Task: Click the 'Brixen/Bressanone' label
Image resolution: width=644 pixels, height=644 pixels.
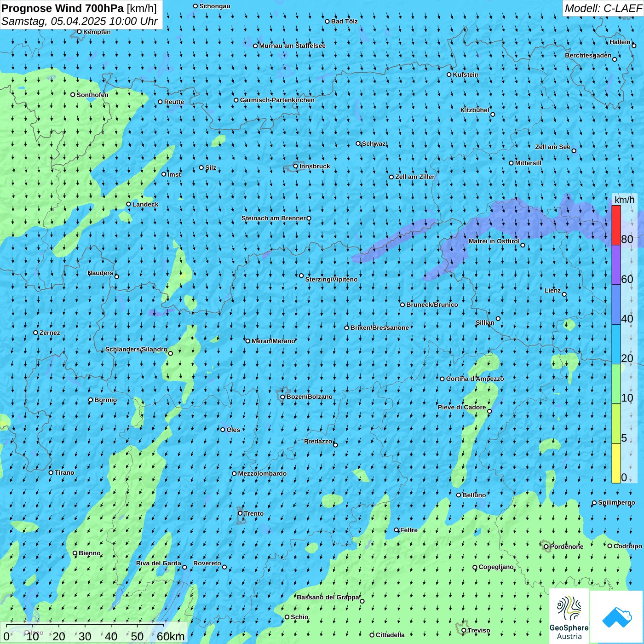Action: (379, 328)
